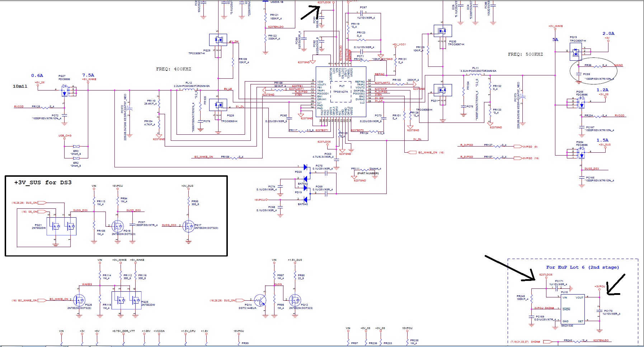644x347 pixels.
Task: Click the +1.5V_SUS power label
Action: tap(295, 260)
